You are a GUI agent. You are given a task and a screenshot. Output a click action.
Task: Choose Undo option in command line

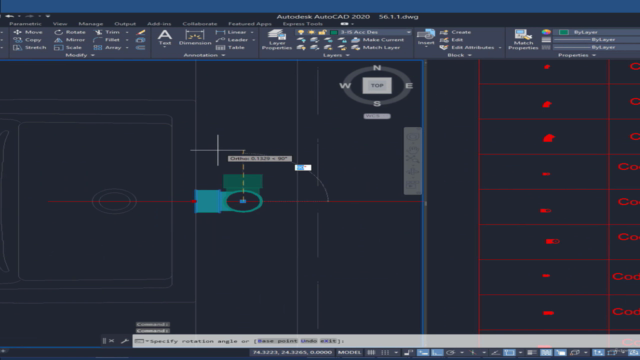(309, 341)
